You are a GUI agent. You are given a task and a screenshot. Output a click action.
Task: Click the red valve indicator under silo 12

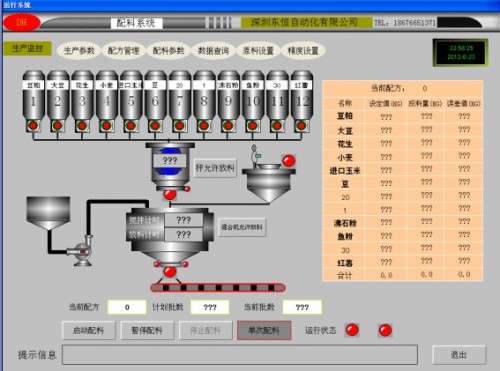[x=302, y=126]
